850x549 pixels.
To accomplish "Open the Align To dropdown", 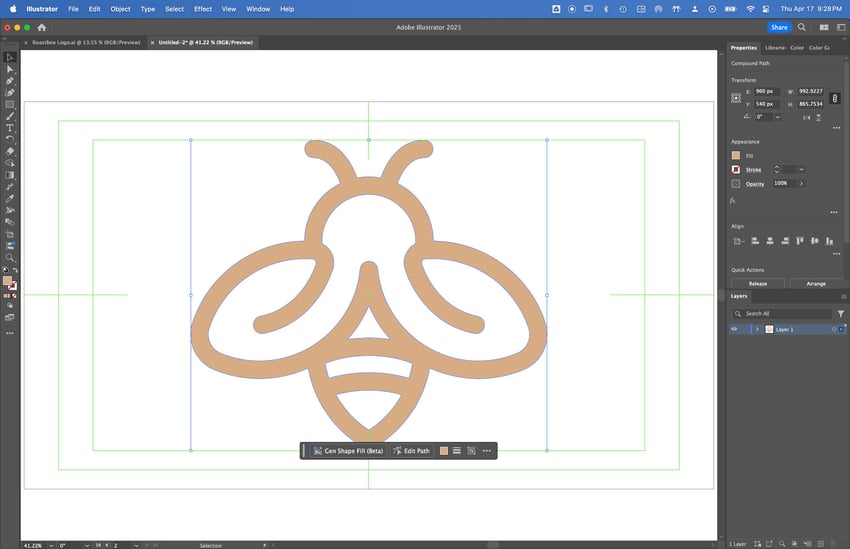I will [738, 241].
